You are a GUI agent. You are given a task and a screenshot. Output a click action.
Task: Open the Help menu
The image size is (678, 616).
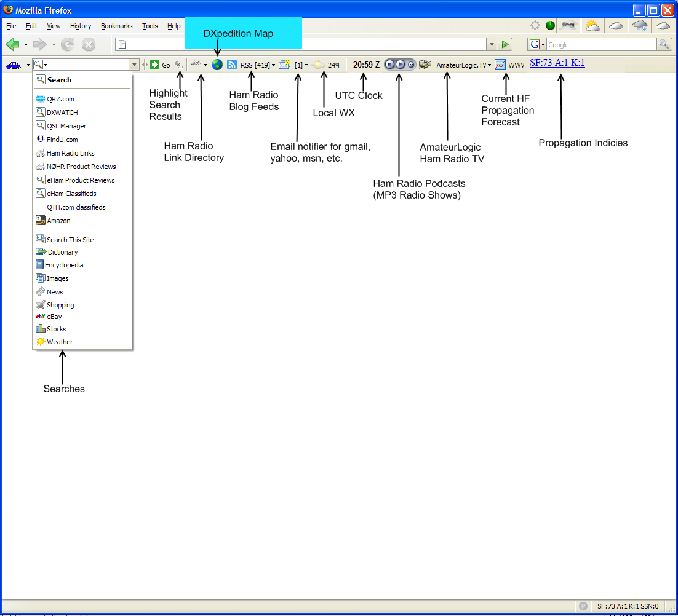174,26
